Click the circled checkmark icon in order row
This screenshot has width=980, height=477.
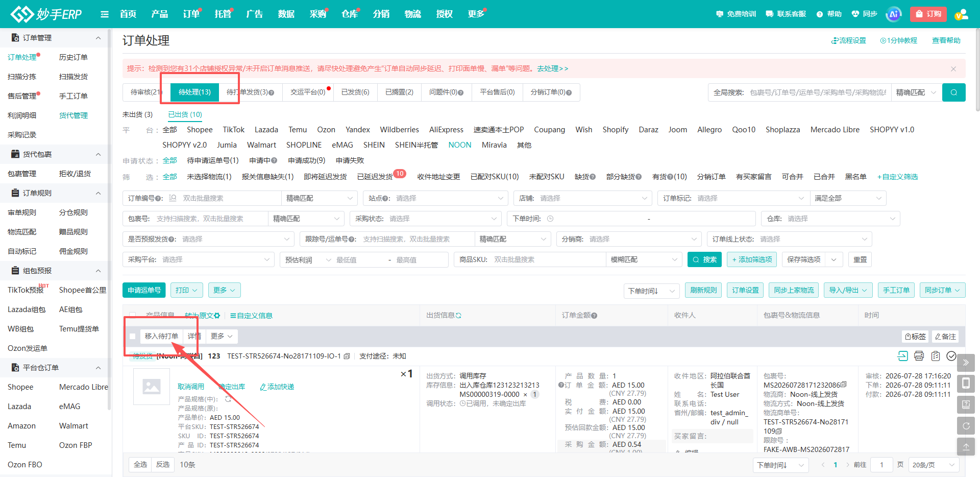coord(951,356)
